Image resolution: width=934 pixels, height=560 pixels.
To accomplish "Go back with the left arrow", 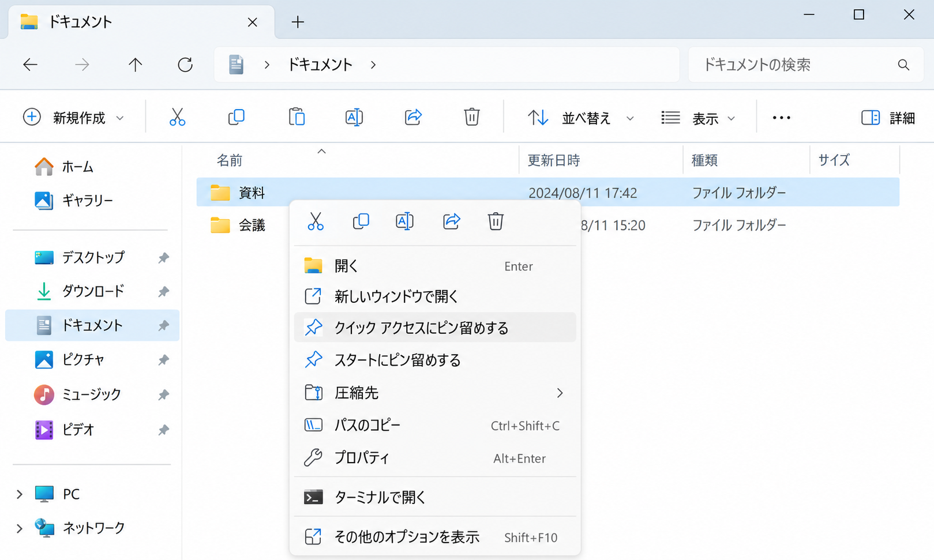I will pyautogui.click(x=30, y=65).
